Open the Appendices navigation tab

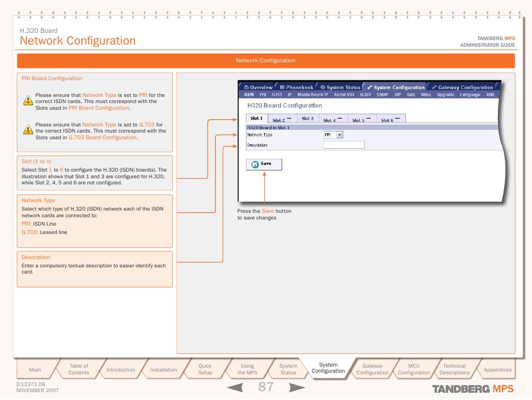point(497,369)
